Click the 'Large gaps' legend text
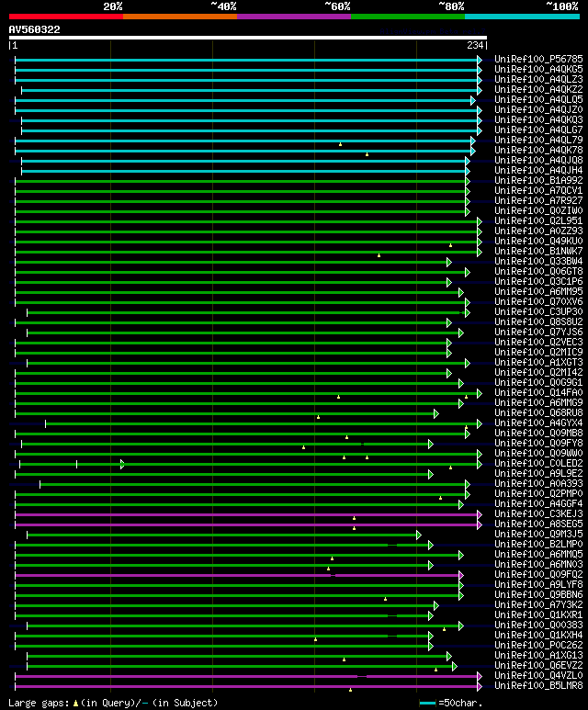Screen dimensions: 588x710 pos(38,704)
